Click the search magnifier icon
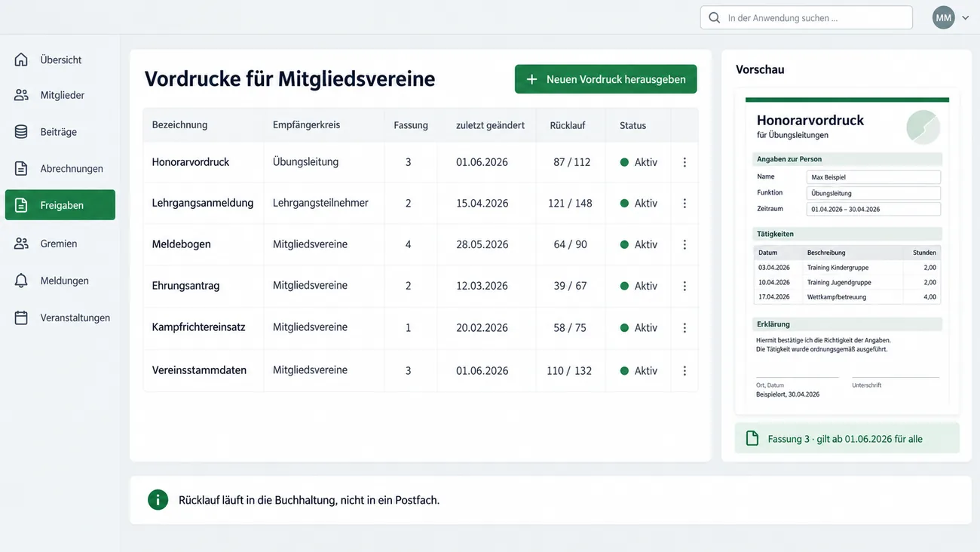The height and width of the screenshot is (552, 980). coord(714,17)
